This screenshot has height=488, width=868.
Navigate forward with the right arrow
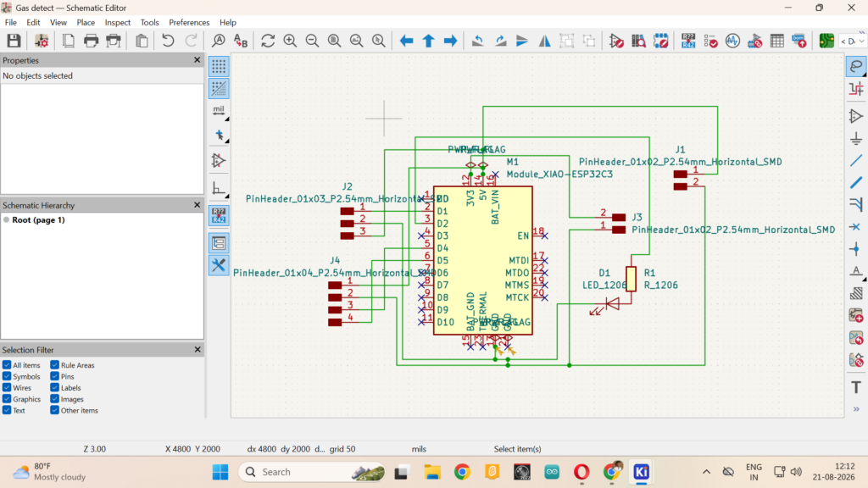(x=451, y=41)
